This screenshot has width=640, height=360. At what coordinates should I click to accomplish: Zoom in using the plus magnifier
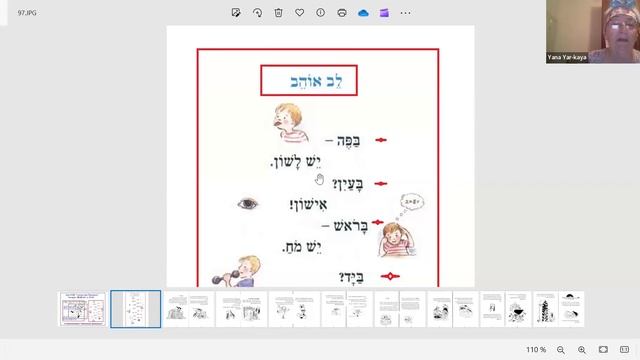pos(582,350)
